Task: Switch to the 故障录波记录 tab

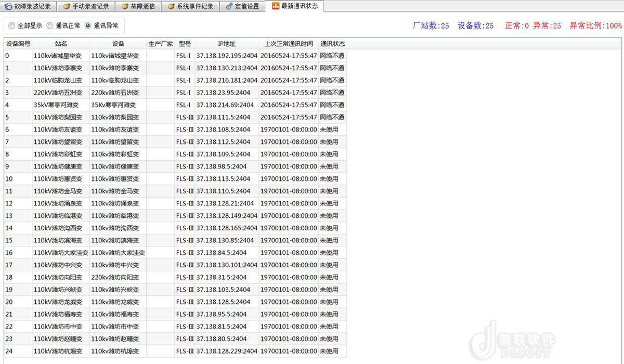Action: [x=32, y=7]
